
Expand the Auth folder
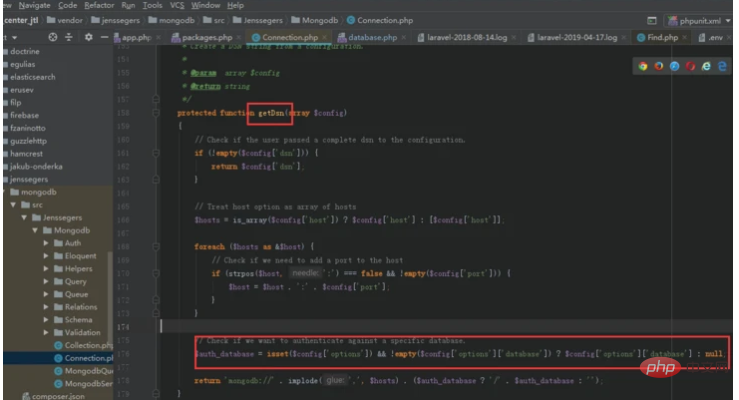(46, 243)
